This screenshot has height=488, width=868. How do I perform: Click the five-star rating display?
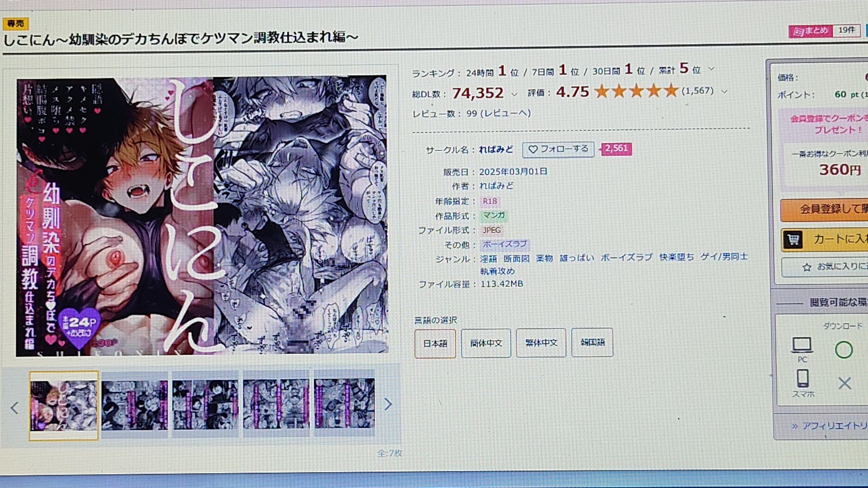pyautogui.click(x=636, y=91)
